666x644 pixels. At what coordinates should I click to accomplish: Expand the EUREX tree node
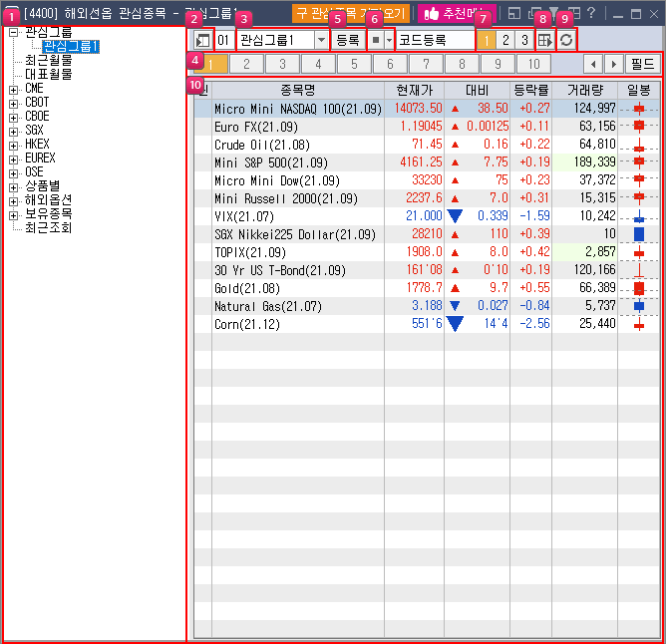tap(13, 160)
